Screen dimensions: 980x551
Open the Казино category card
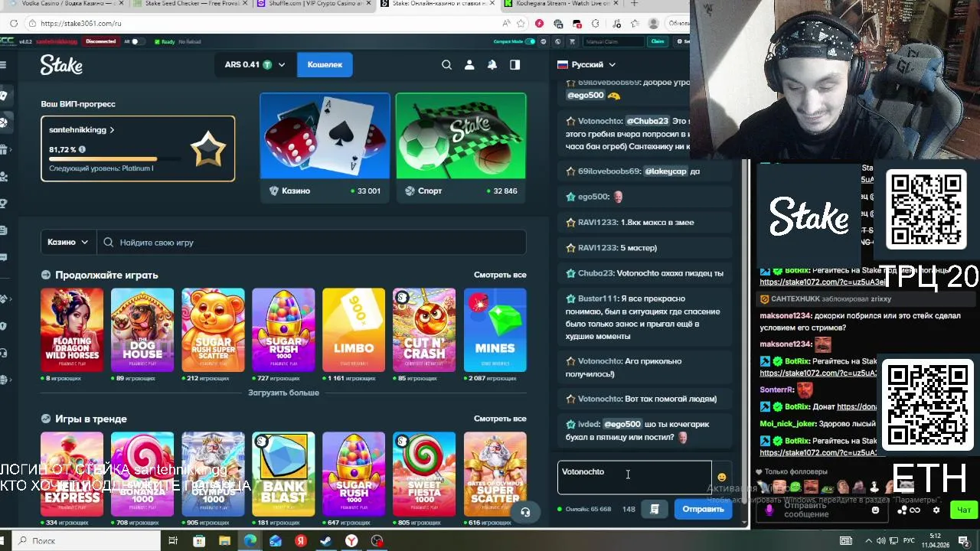[325, 147]
